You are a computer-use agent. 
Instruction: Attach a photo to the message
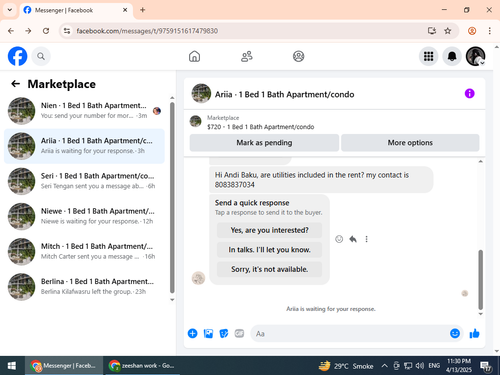[208, 333]
